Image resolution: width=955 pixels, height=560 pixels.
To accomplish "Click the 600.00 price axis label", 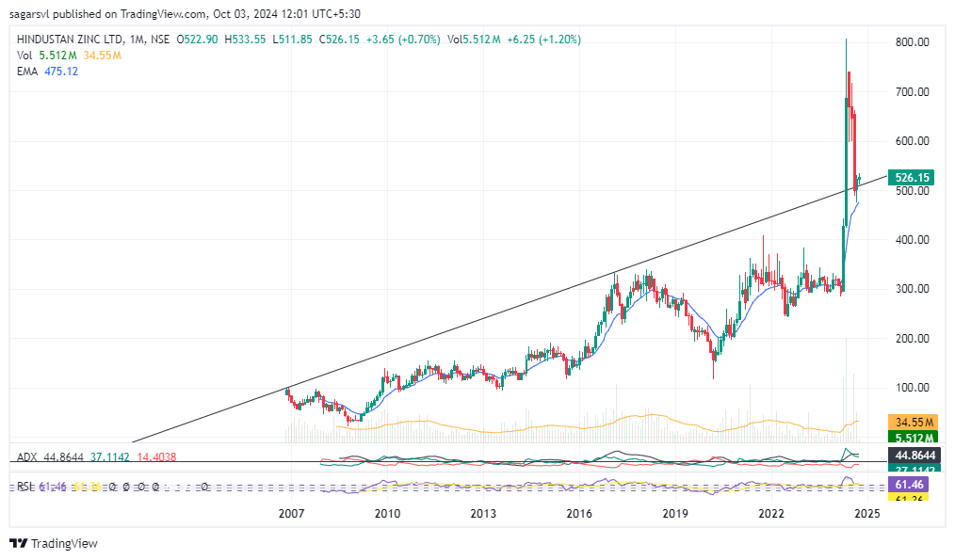I will (912, 140).
